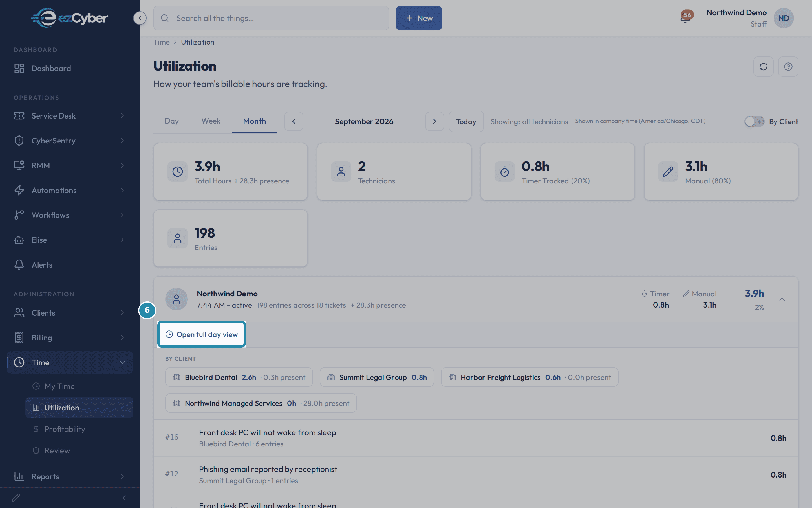Open the ND user avatar menu
812x508 pixels.
tap(784, 18)
